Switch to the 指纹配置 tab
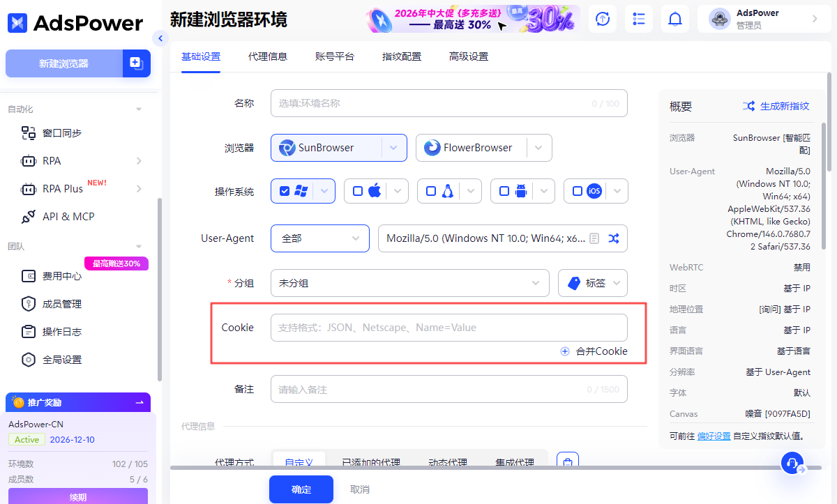 402,56
